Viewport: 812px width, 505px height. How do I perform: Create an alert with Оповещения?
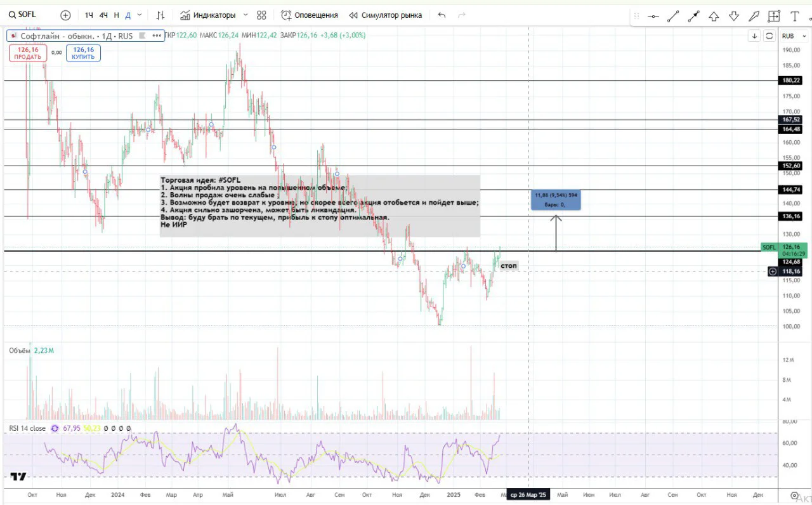[310, 15]
